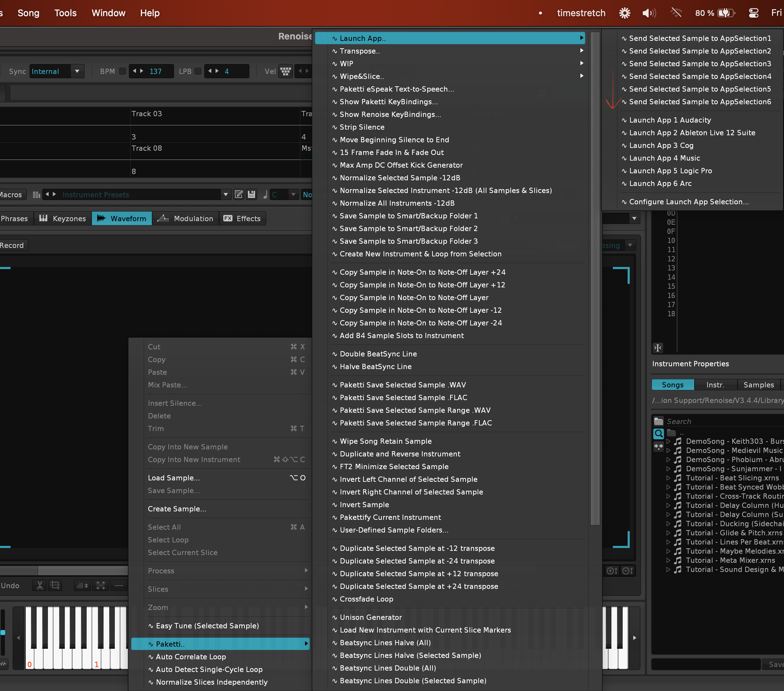
Task: Enable the LPB checkbox
Action: [x=198, y=71]
